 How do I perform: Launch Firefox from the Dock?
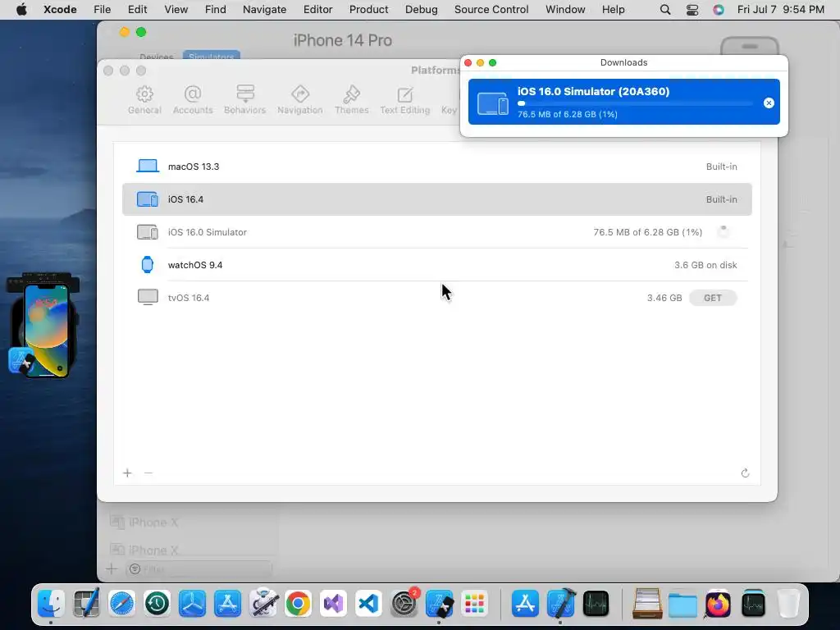click(718, 604)
